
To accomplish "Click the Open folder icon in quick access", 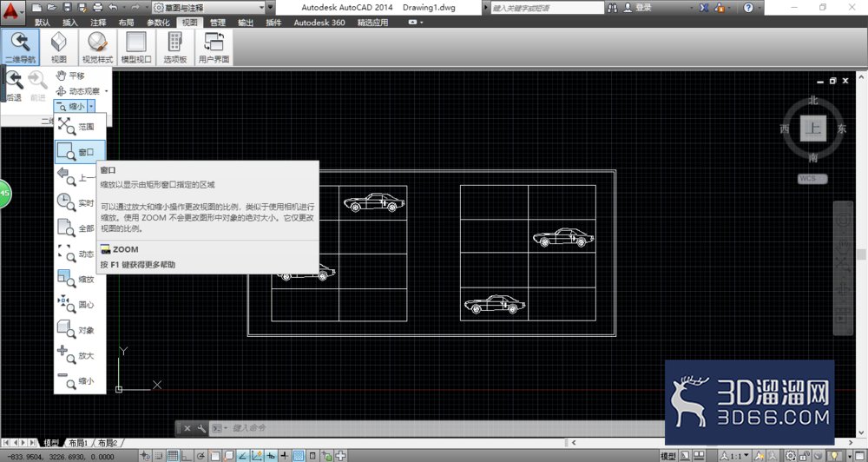I will (x=51, y=8).
